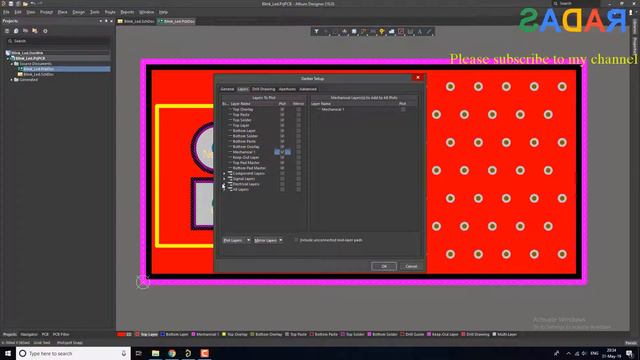Select the Blink_Led.SchDoc file in project tree
The width and height of the screenshot is (640, 360).
[38, 74]
